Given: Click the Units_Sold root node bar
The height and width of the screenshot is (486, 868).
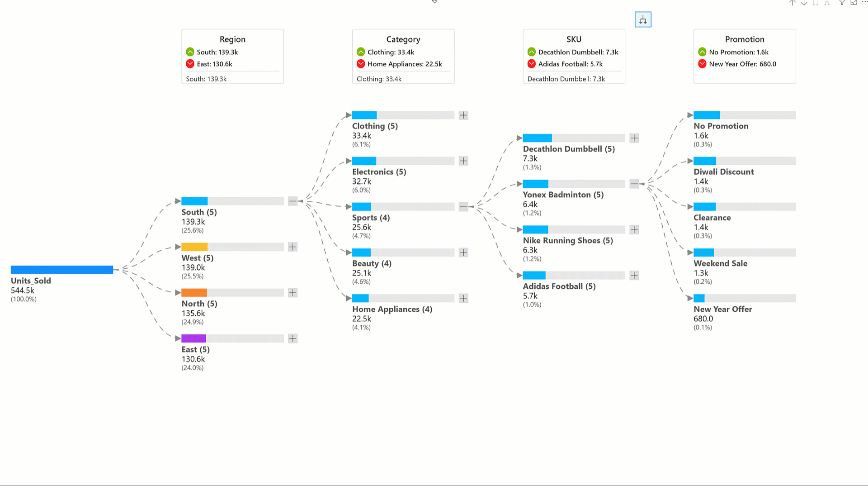Looking at the screenshot, I should (x=62, y=270).
